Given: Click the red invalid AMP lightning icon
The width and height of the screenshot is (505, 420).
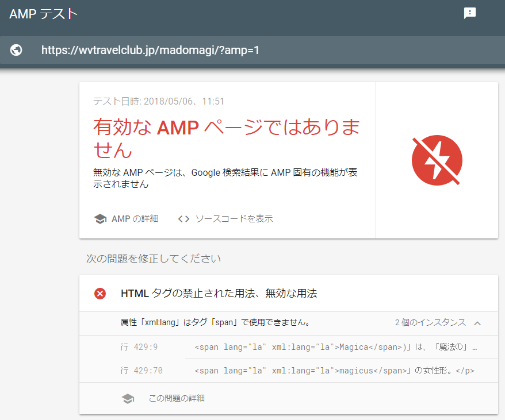Looking at the screenshot, I should [x=437, y=160].
